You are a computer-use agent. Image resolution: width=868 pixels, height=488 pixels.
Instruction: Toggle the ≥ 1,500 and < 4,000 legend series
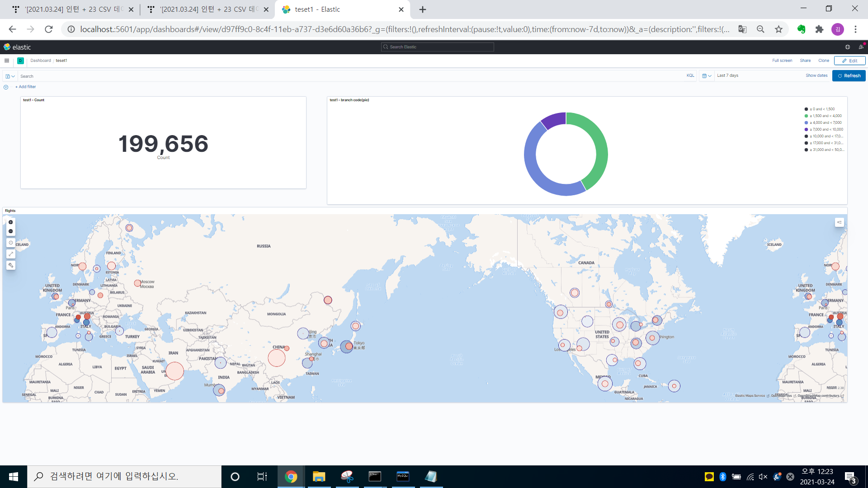pos(826,116)
